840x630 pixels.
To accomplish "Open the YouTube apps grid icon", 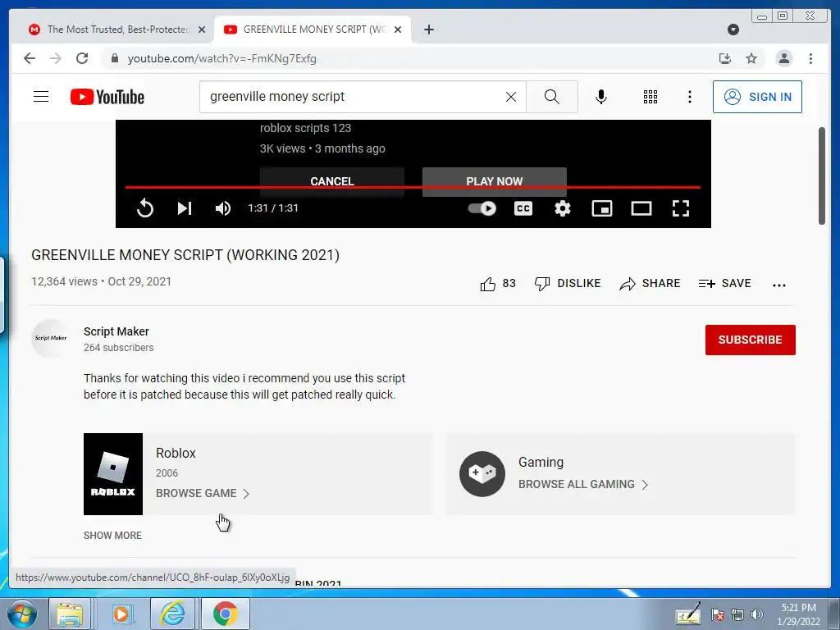I will [x=651, y=97].
